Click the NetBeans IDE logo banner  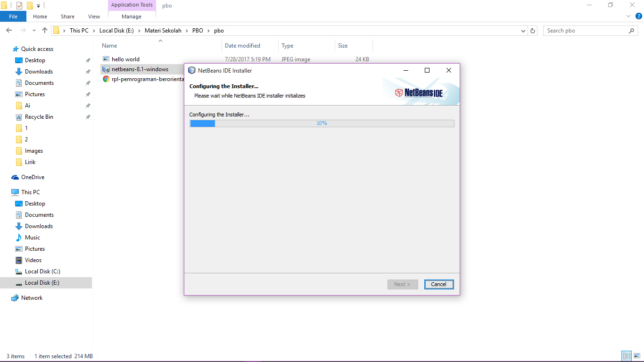(419, 92)
